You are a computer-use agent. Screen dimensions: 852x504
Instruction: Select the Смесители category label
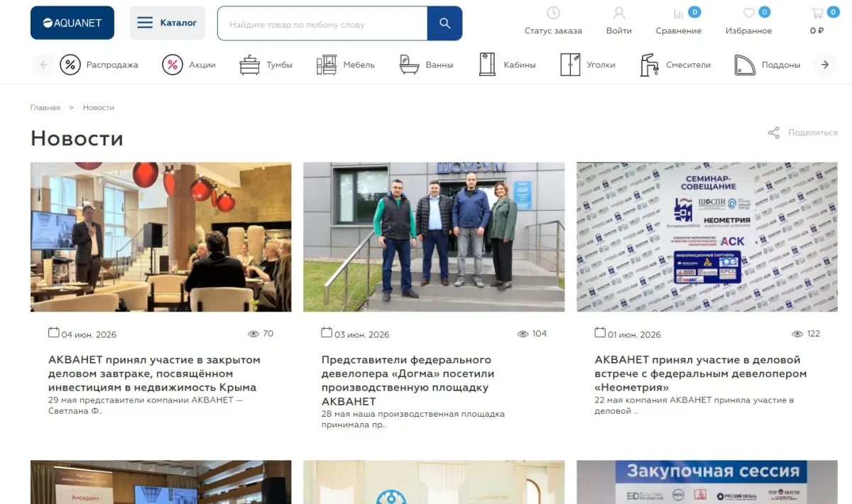[x=688, y=65]
